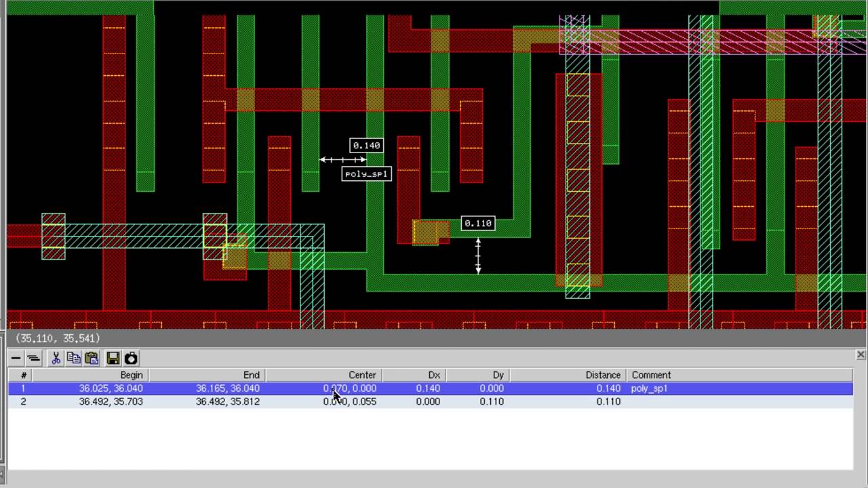Sort by the Dx column header
The height and width of the screenshot is (488, 868).
pyautogui.click(x=414, y=375)
